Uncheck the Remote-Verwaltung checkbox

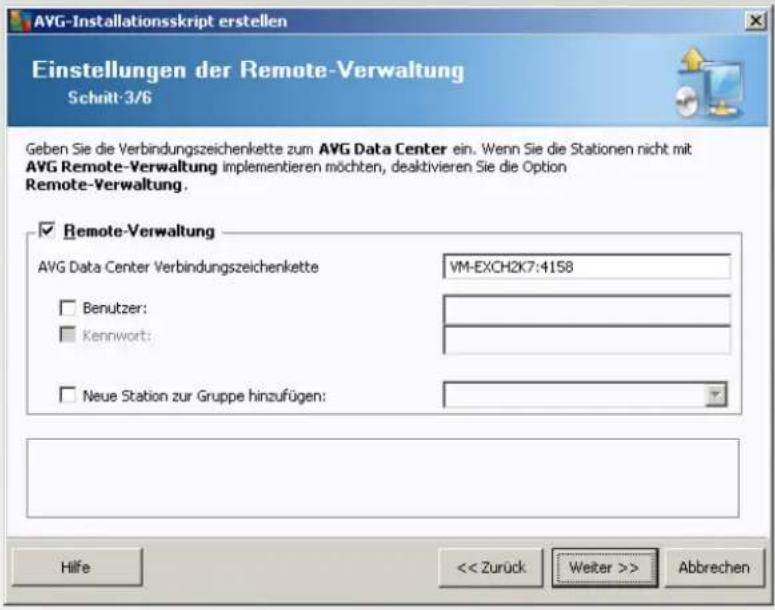[47, 229]
